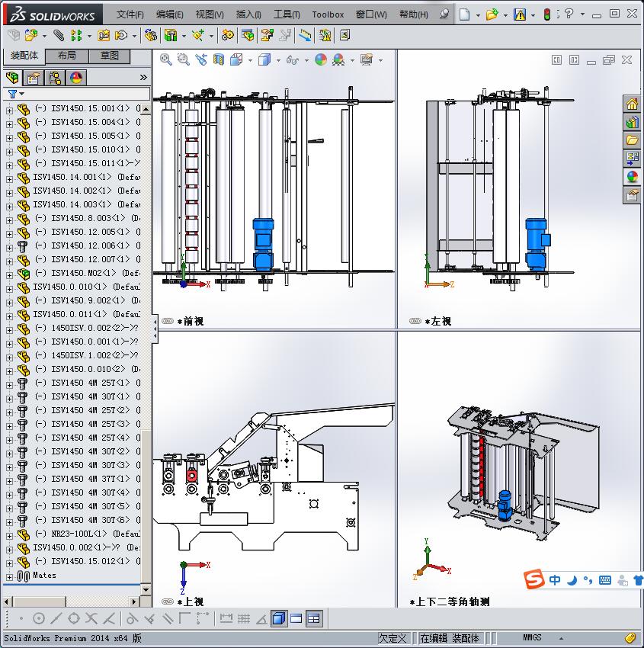Open the Hide/Show Items dropdown arrow
Screen dimensions: 644x648
(x=306, y=60)
